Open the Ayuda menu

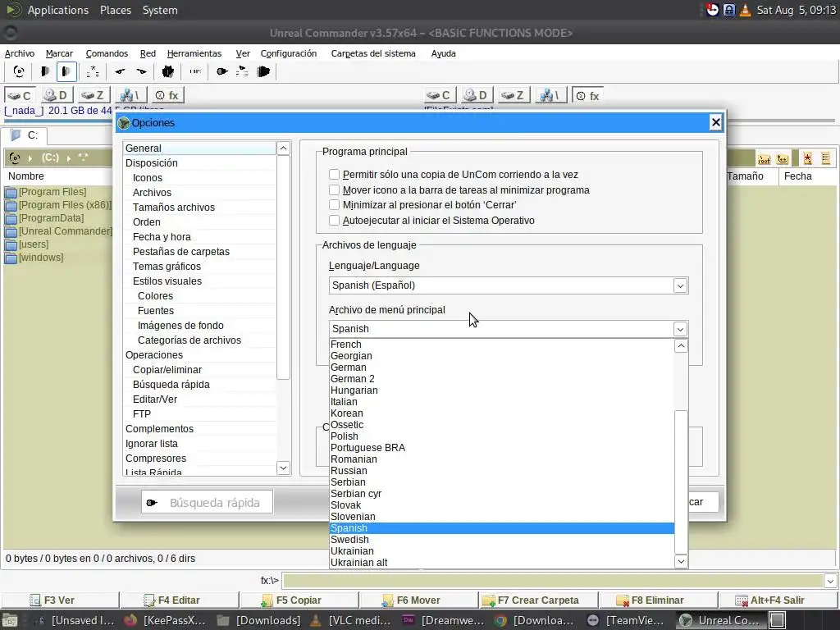[443, 53]
